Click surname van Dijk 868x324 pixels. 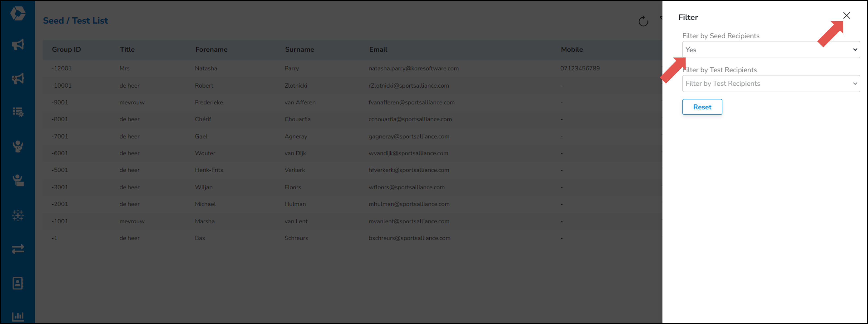point(295,153)
